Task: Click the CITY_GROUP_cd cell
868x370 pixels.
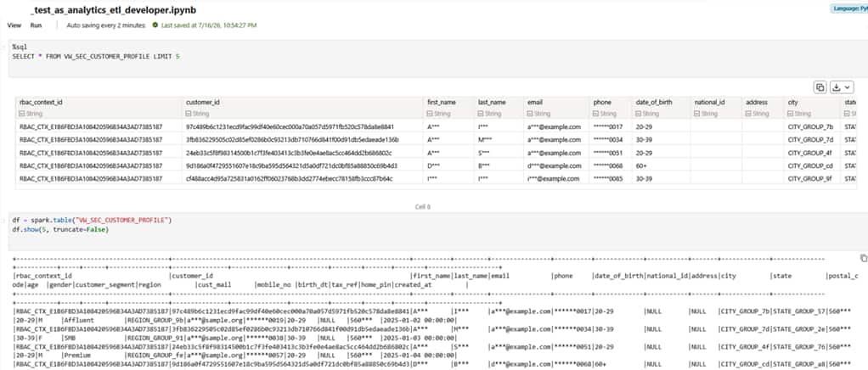Action: pos(812,165)
